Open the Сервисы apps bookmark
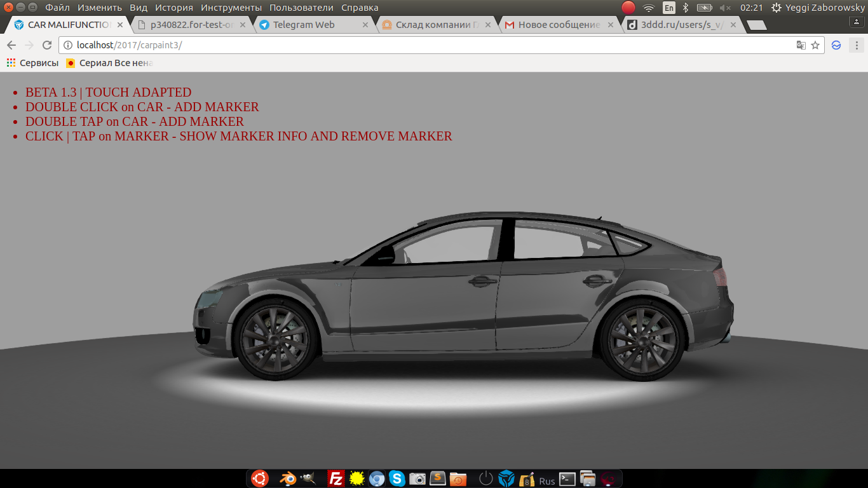The height and width of the screenshot is (488, 868). [32, 63]
